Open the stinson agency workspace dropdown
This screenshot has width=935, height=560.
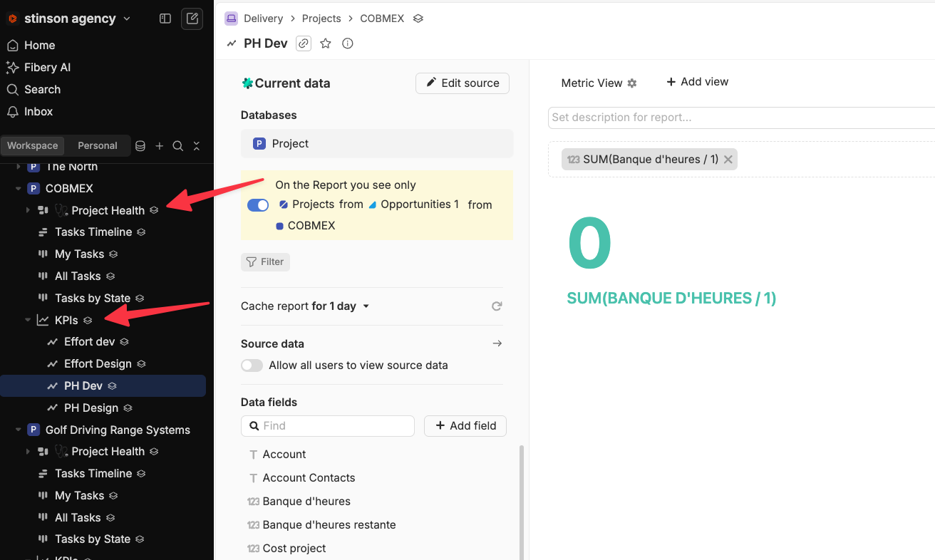point(70,19)
